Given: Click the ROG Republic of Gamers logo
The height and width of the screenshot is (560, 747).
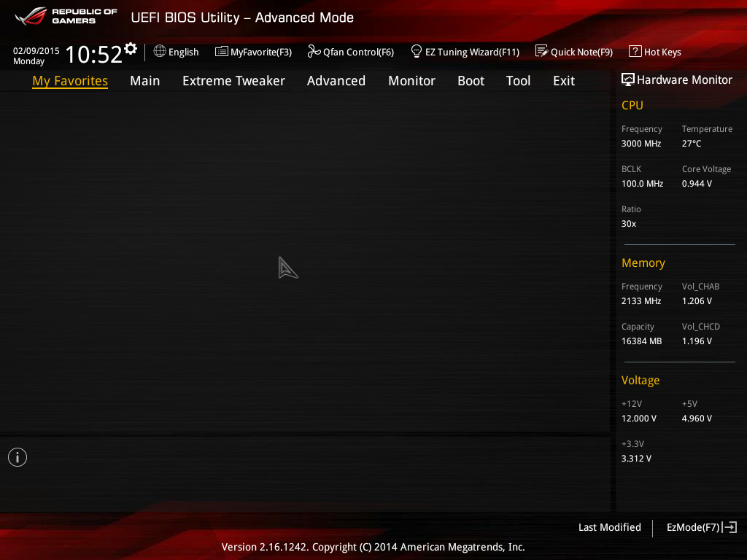Looking at the screenshot, I should coord(66,16).
